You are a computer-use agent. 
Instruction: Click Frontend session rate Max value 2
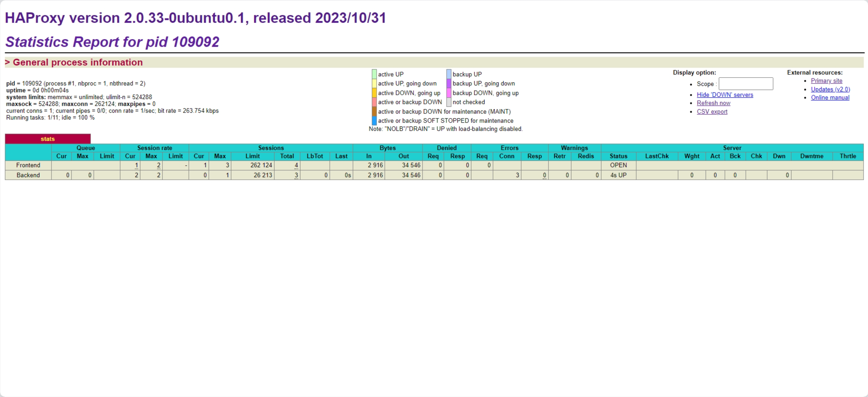coord(159,165)
